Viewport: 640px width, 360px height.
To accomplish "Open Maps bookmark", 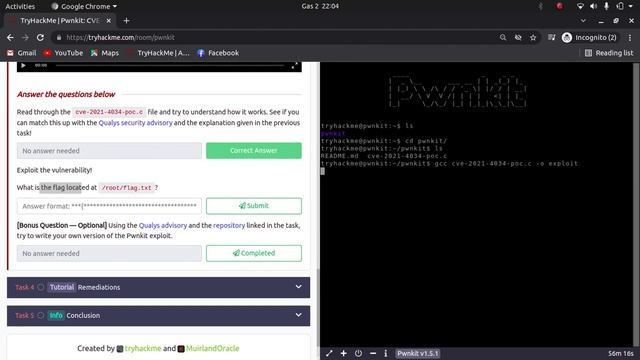I will (x=104, y=53).
